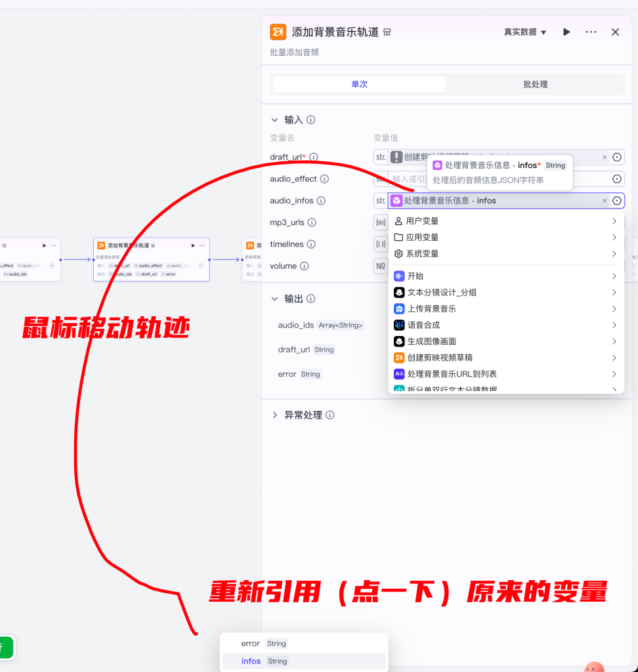The image size is (638, 672).
Task: Clear the audio_infos variable reference
Action: (605, 201)
